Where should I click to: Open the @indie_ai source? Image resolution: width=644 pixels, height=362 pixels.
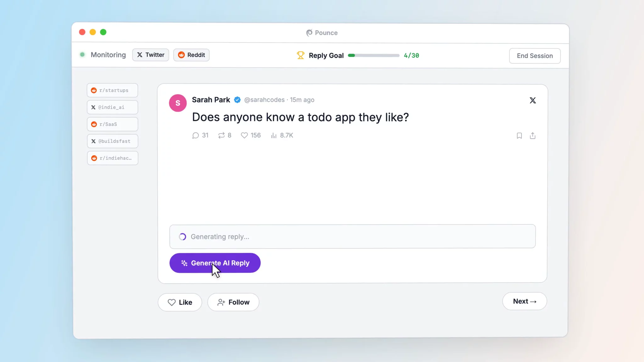coord(113,107)
